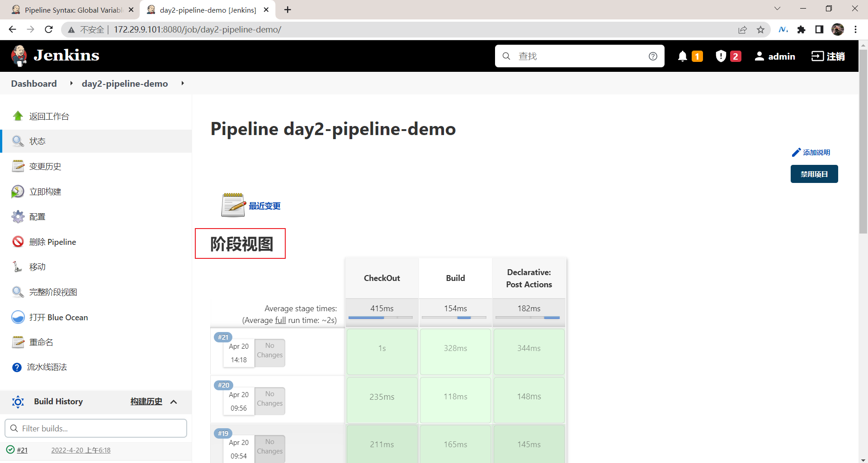Click the browser address bar URL

point(198,29)
